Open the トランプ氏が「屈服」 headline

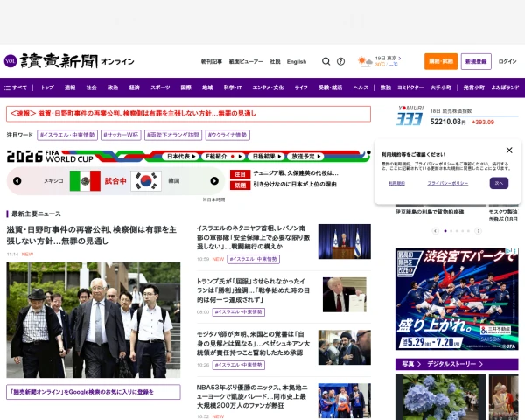(253, 290)
